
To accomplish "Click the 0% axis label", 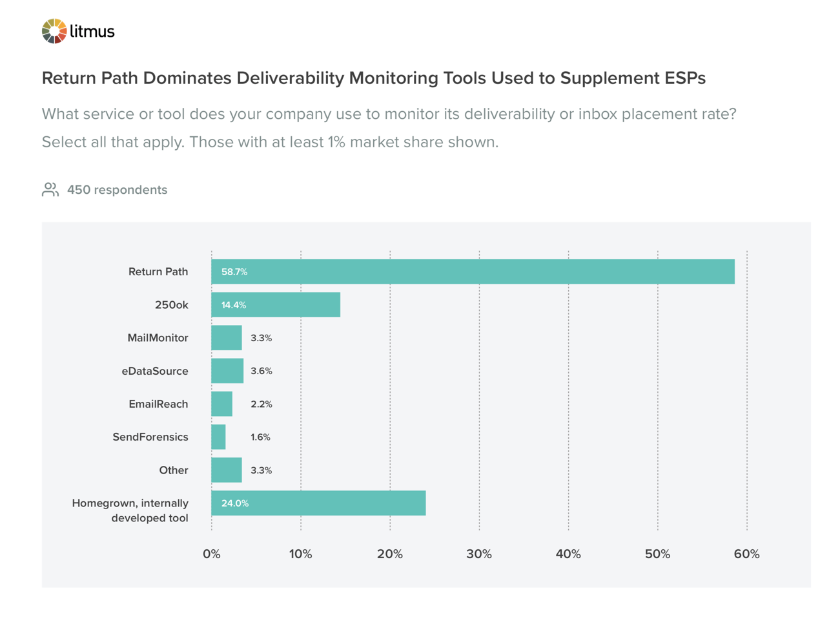I will pos(211,554).
